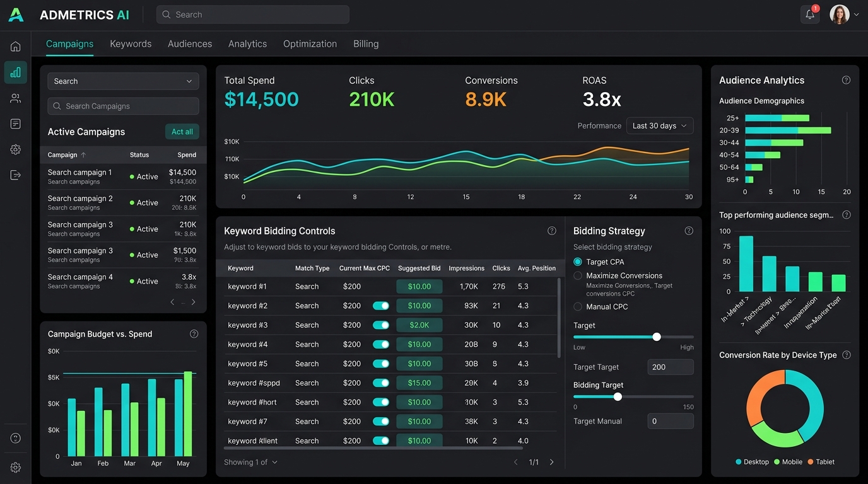Click help icon for Top performing audience segments
Viewport: 868px width, 484px height.
[847, 215]
